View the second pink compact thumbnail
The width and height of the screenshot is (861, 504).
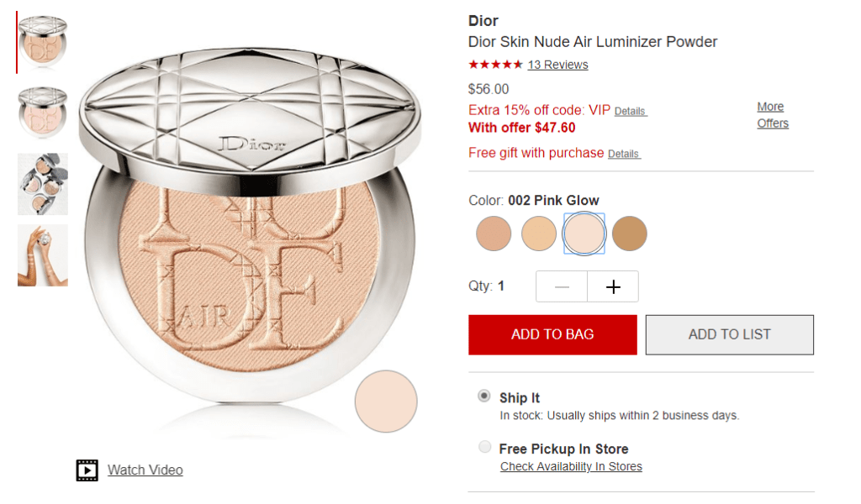[x=42, y=113]
